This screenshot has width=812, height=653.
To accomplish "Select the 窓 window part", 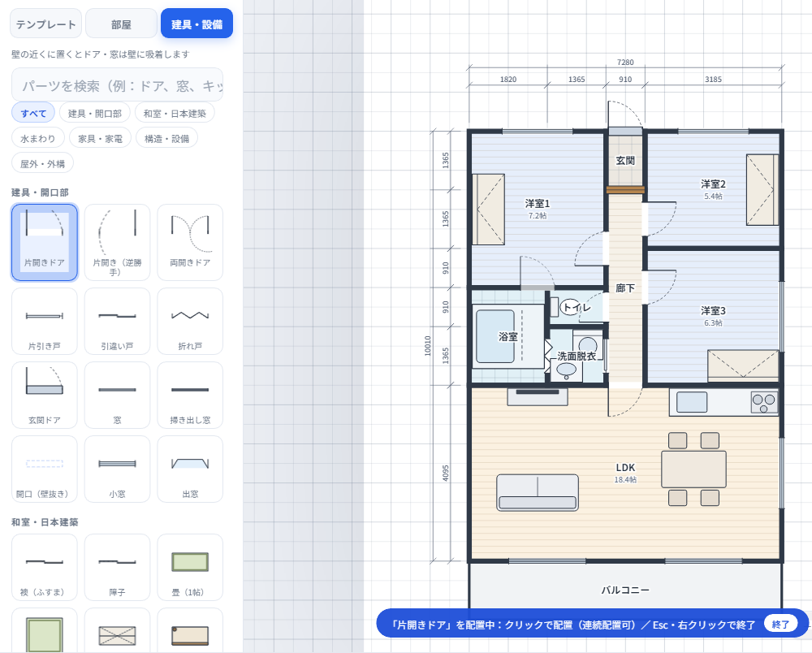I will (x=117, y=395).
